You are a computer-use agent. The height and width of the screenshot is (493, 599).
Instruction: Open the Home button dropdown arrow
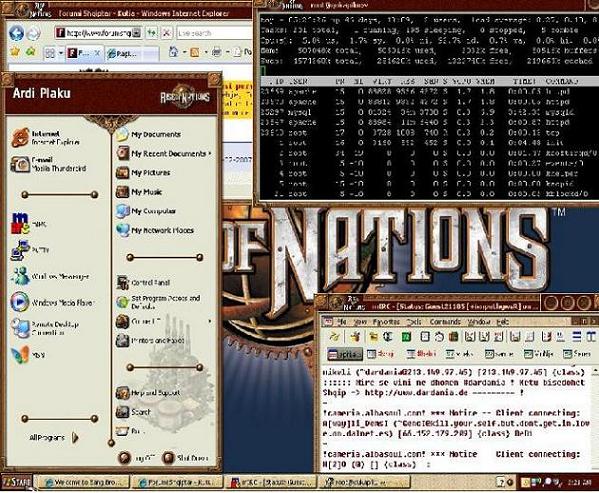point(184,52)
